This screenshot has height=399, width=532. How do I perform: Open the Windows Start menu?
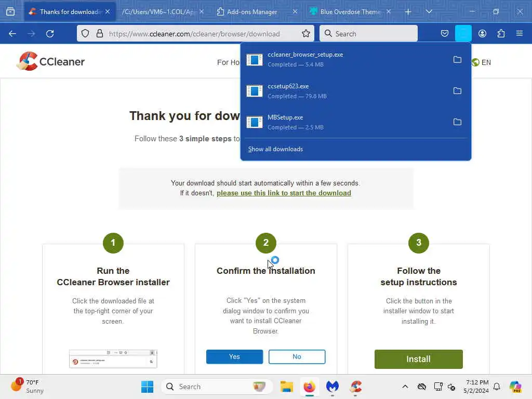147,387
